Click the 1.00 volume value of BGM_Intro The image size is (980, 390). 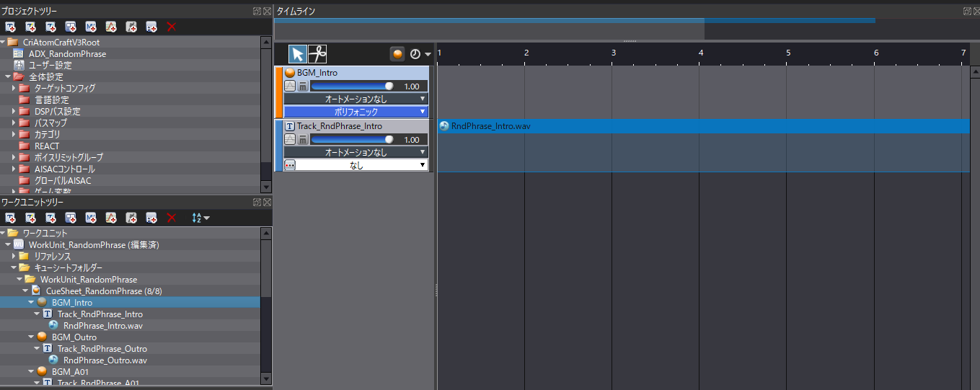411,86
